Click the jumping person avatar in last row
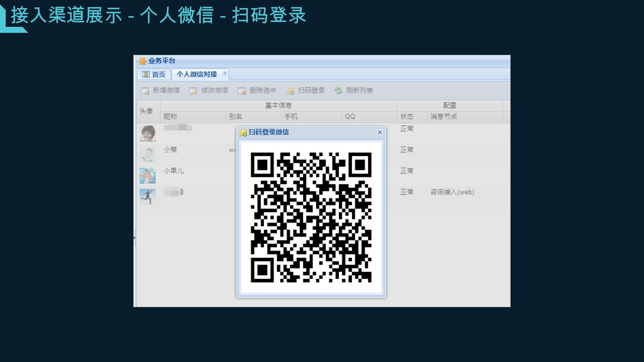This screenshot has height=362, width=644. point(148,197)
